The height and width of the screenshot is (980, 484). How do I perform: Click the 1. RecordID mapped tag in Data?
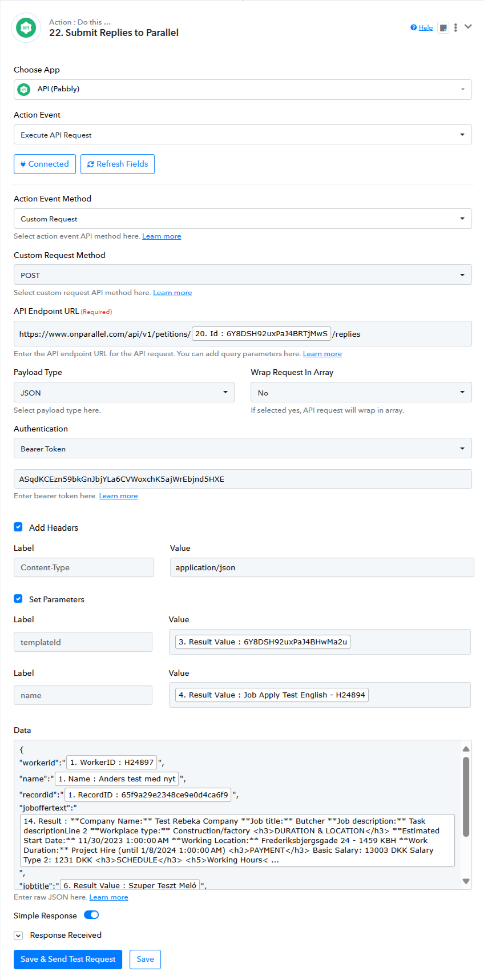(x=148, y=795)
